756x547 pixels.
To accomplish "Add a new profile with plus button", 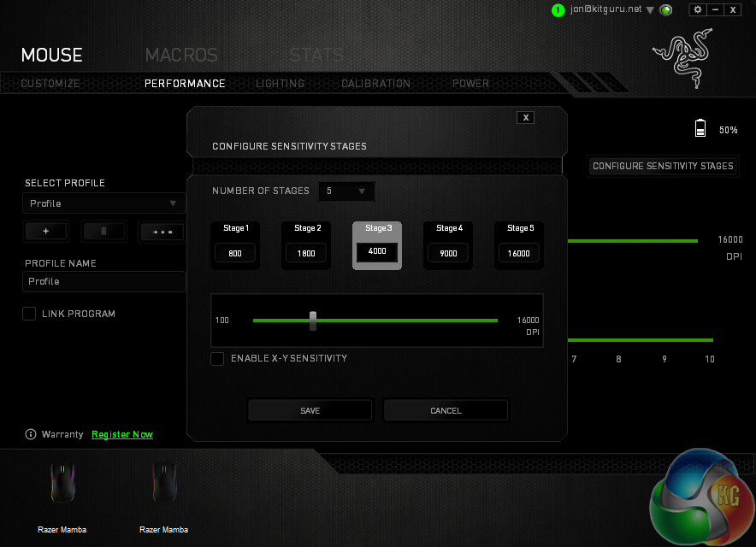I will (46, 232).
